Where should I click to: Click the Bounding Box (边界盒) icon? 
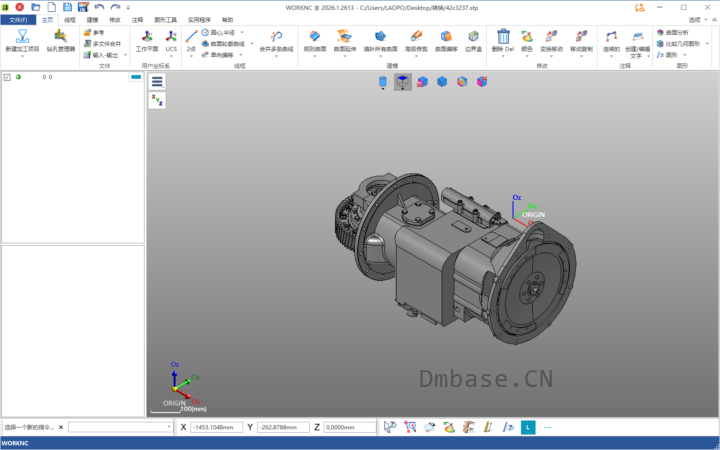(473, 36)
